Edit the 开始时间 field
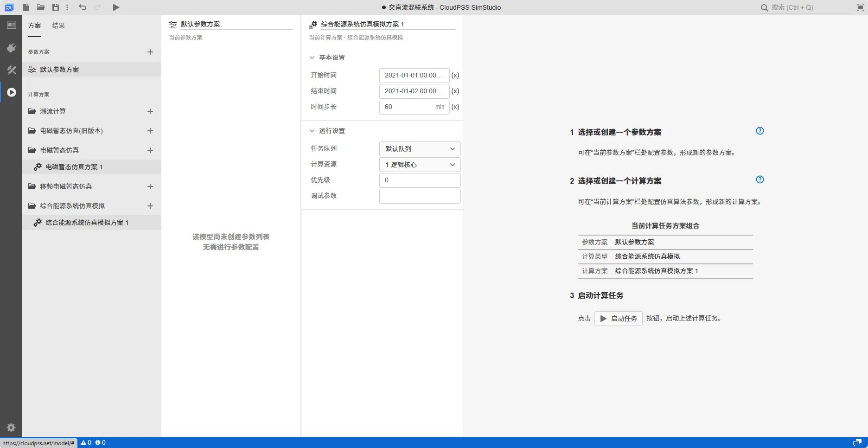 414,75
